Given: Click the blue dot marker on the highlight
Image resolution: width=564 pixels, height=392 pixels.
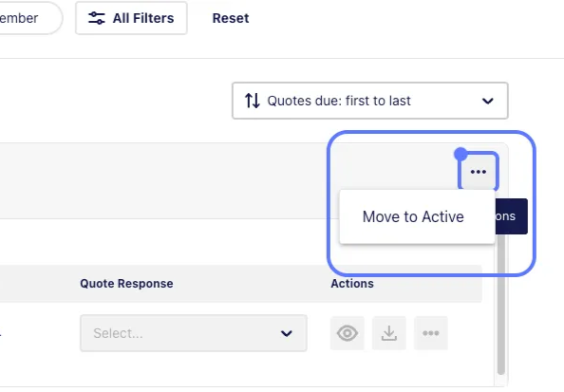Looking at the screenshot, I should point(461,155).
